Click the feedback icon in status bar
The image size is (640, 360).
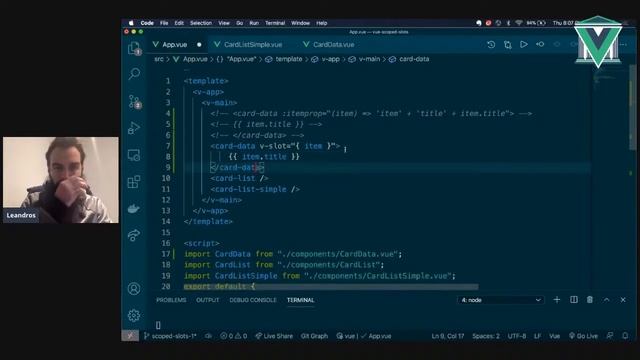(x=610, y=336)
